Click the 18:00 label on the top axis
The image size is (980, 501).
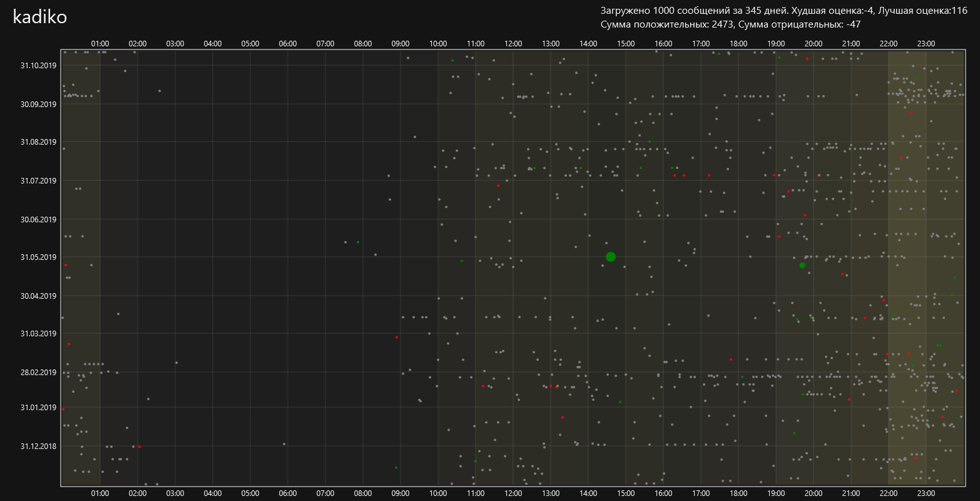738,44
